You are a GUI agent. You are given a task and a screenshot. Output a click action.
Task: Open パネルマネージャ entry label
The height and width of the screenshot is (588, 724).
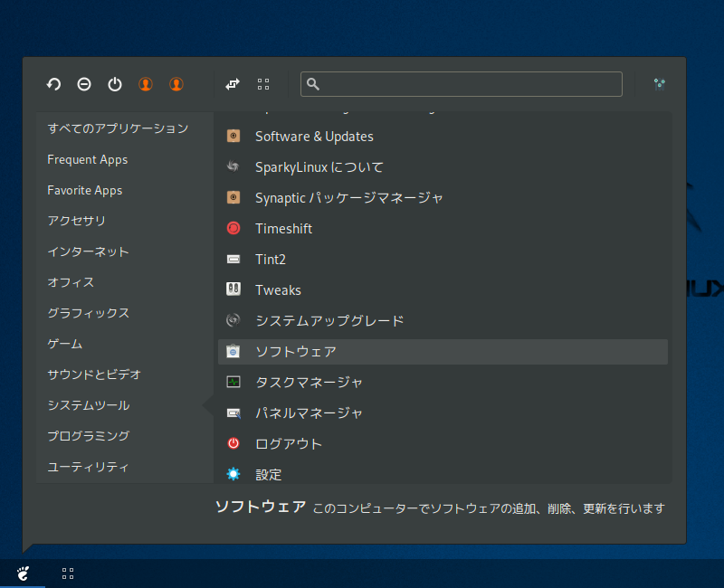[309, 413]
